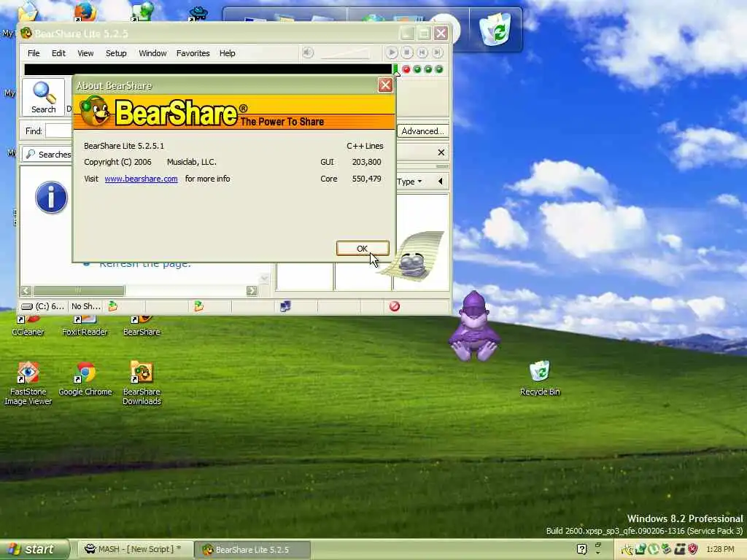Click the BearShare bear logo in banner
Viewport: 747px width, 560px height.
(95, 112)
